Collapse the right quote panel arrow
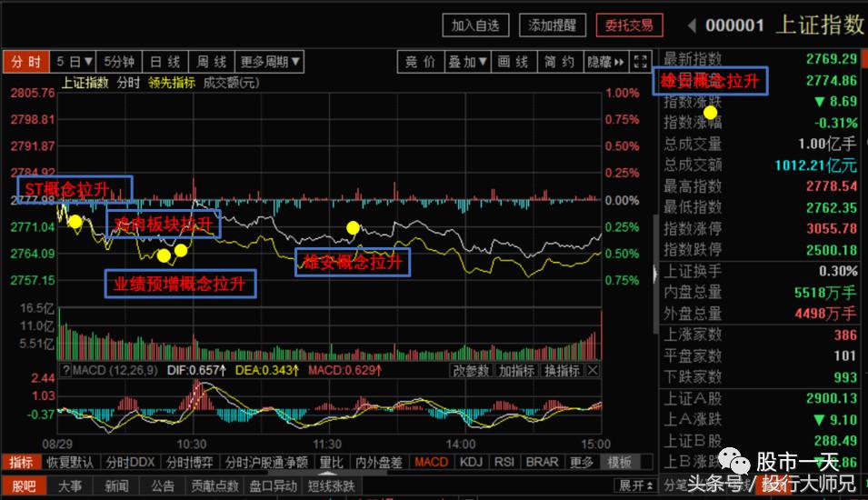Image resolution: width=868 pixels, height=500 pixels. [x=655, y=274]
